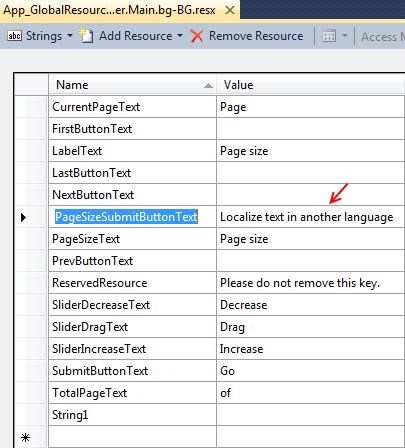Select the SubmitButtonText name cell
405x448 pixels.
pos(132,371)
